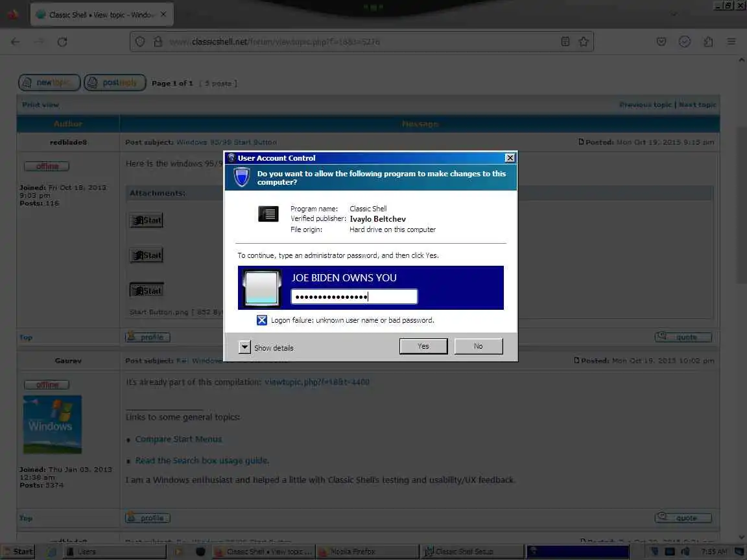Image resolution: width=747 pixels, height=560 pixels.
Task: Bookmark this page with the star icon
Action: tap(584, 42)
